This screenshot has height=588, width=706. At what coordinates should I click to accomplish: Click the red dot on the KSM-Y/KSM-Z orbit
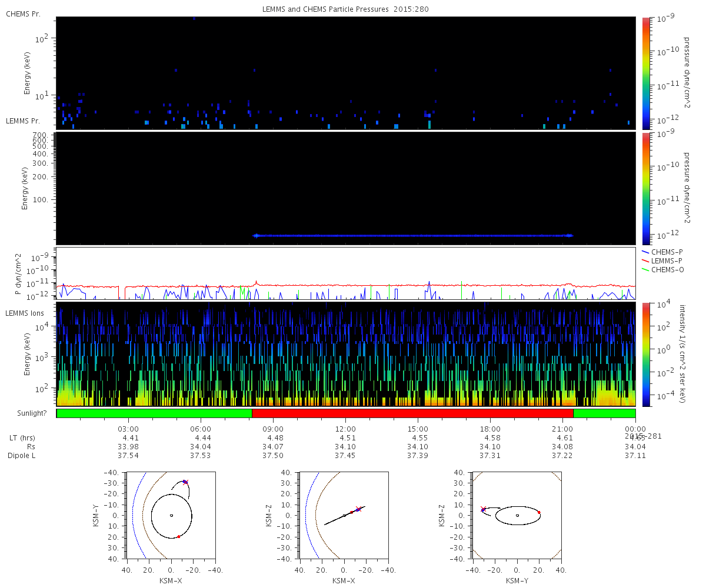point(538,512)
